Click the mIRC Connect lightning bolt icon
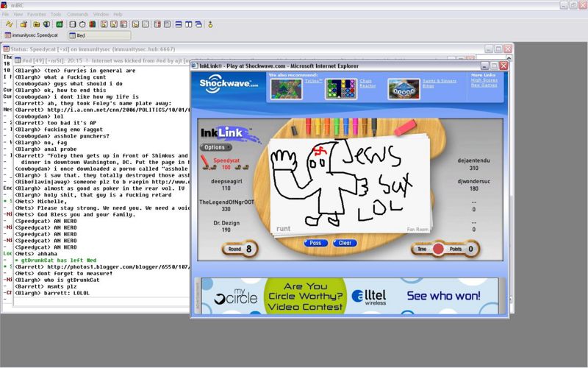Viewport: 588px width, 368px height. [10, 24]
